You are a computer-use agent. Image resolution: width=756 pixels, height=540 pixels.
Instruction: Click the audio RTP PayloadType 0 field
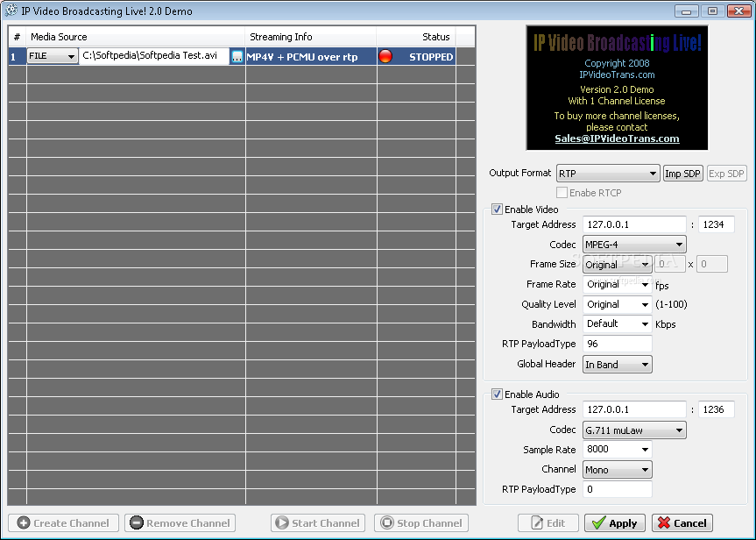(617, 489)
